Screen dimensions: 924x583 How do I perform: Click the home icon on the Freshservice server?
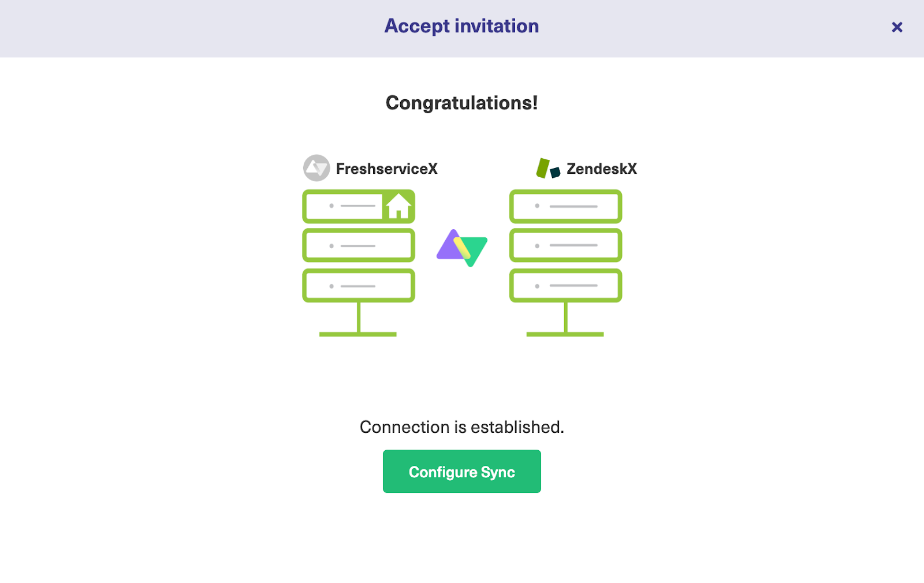point(398,206)
